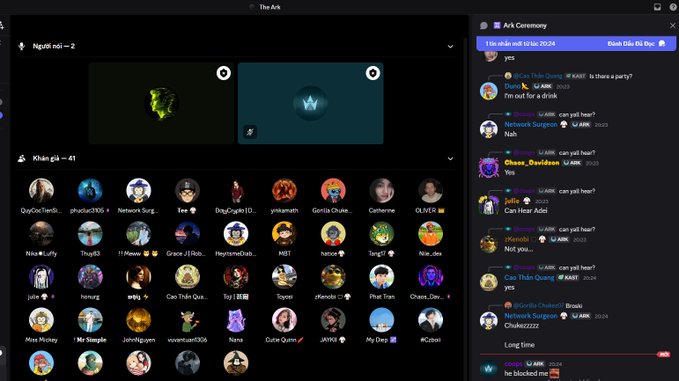This screenshot has height=381, width=679.
Task: Select JAYKII's avatar in the audience
Action: [333, 320]
